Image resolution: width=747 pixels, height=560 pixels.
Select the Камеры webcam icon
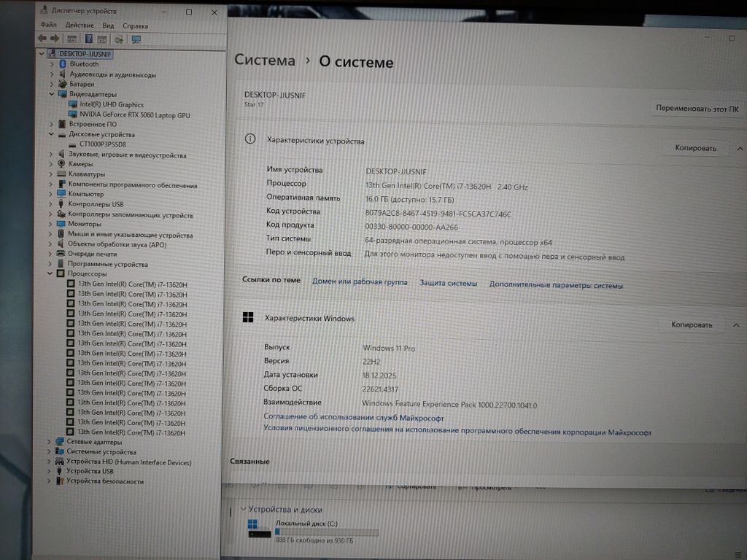(x=61, y=164)
